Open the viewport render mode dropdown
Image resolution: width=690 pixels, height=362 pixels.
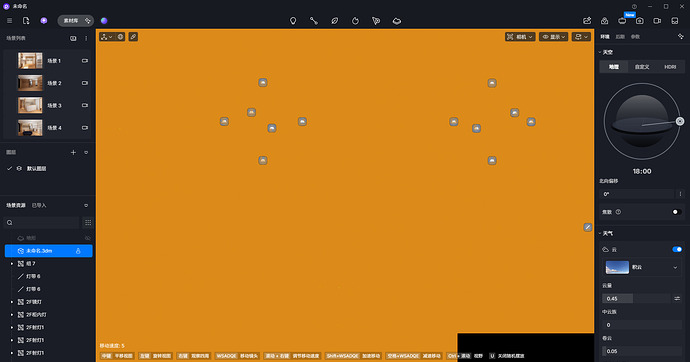581,37
